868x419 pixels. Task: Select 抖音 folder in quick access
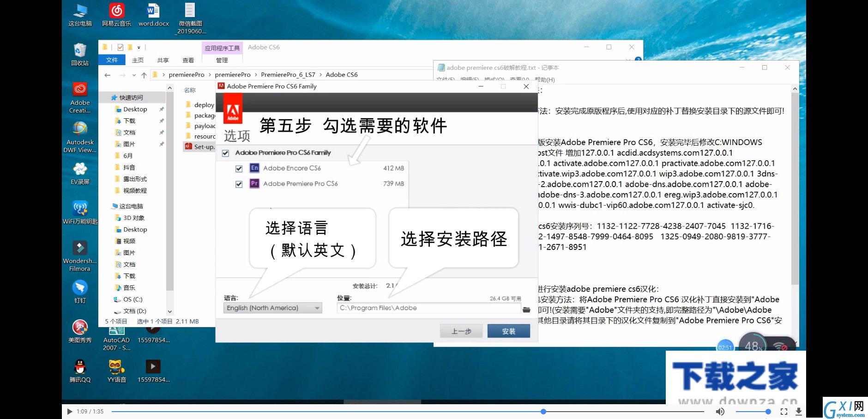(125, 167)
